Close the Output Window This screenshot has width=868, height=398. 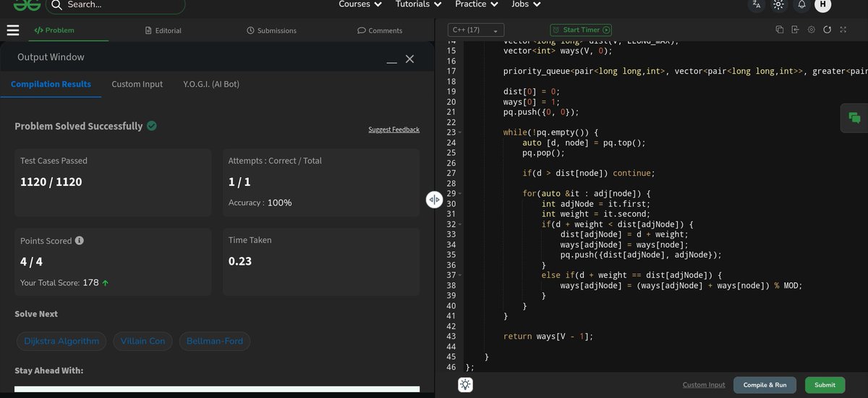(409, 59)
